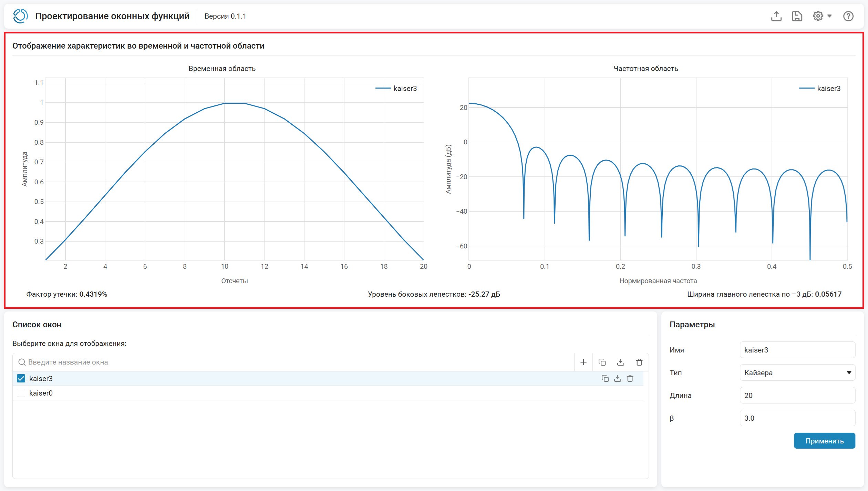Click the Ширина главного лепестка 0.05617 value
The height and width of the screenshot is (491, 868).
point(828,294)
